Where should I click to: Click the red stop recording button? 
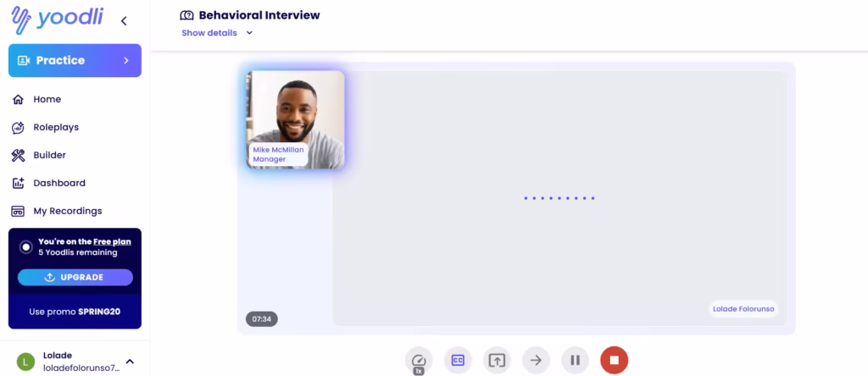pyautogui.click(x=614, y=361)
